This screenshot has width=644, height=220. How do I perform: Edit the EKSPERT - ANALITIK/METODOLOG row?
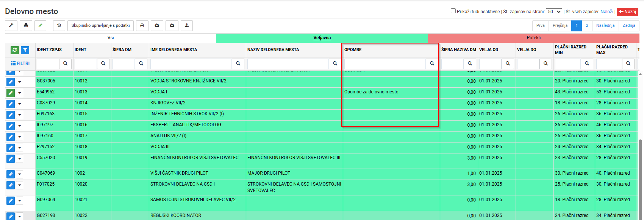(x=11, y=126)
